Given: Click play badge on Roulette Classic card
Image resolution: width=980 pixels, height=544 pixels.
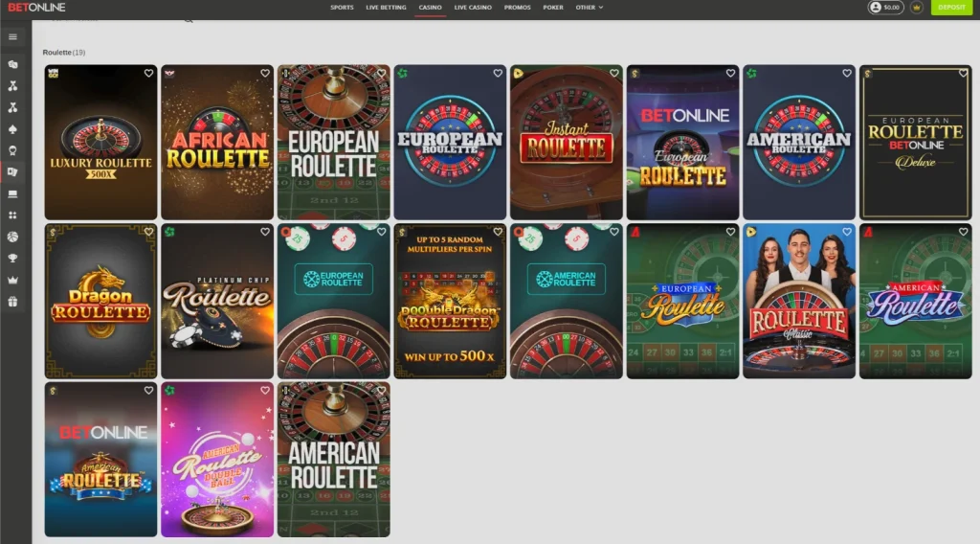Looking at the screenshot, I should (751, 232).
